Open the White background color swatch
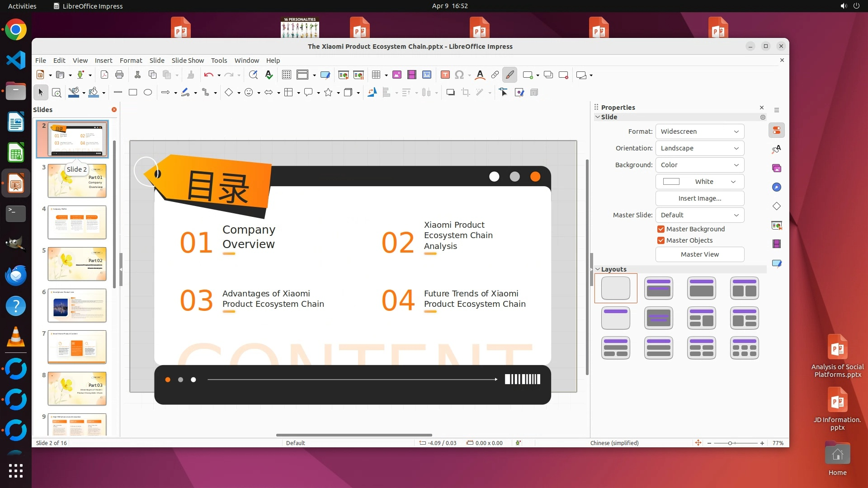 point(699,182)
